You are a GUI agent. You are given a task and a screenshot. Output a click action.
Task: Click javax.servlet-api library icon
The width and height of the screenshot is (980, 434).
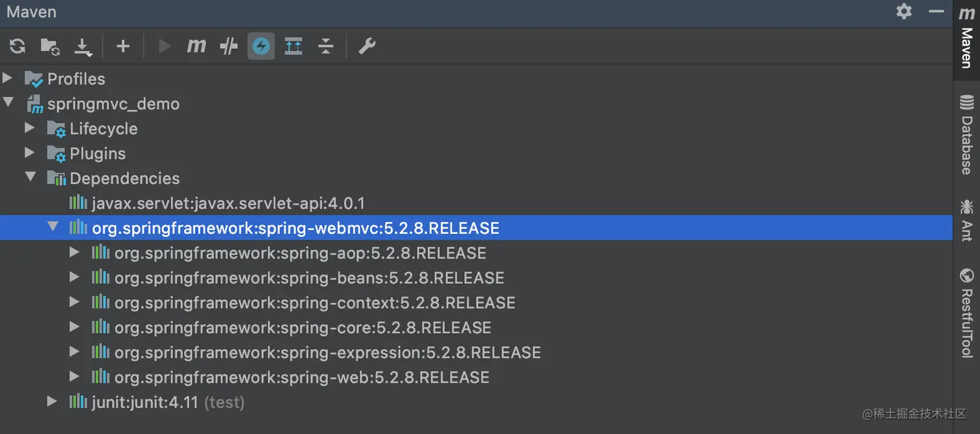(x=78, y=203)
